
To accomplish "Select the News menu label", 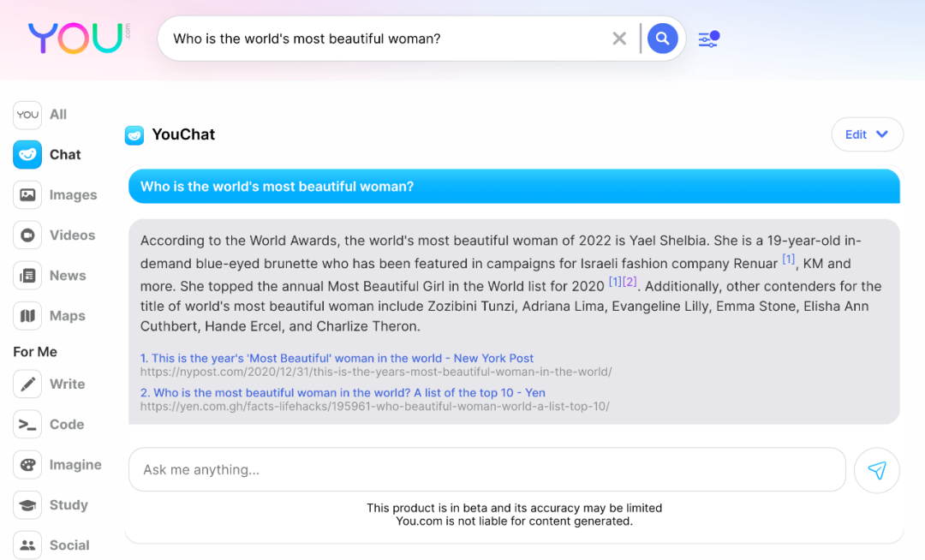I will point(68,275).
